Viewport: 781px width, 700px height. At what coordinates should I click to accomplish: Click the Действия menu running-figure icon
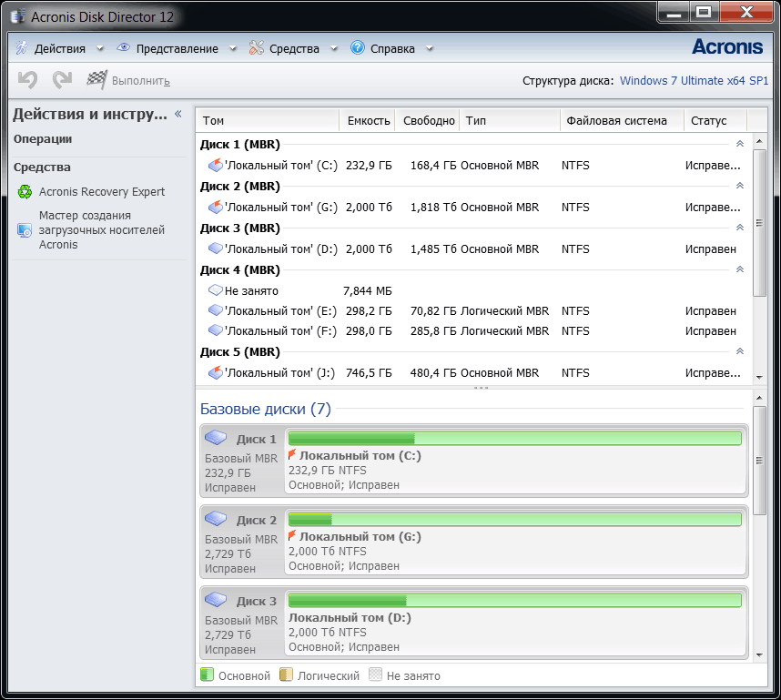coord(22,48)
